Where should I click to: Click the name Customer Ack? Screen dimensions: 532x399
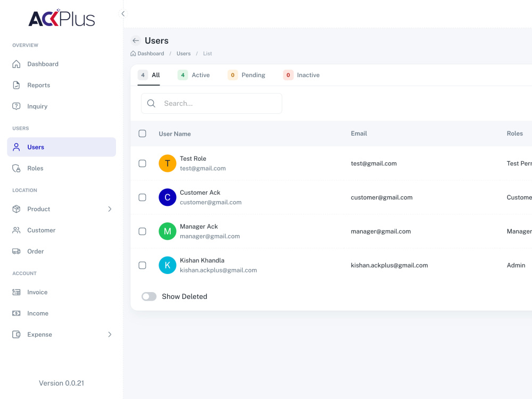200,193
